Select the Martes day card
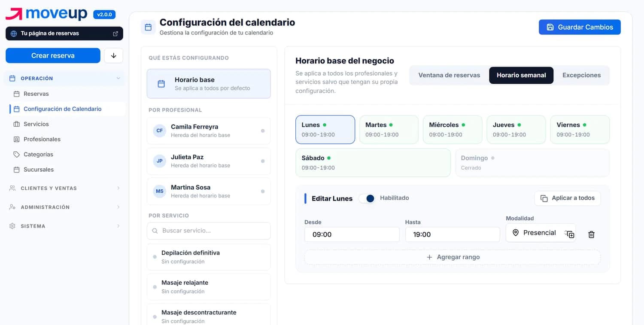 389,129
